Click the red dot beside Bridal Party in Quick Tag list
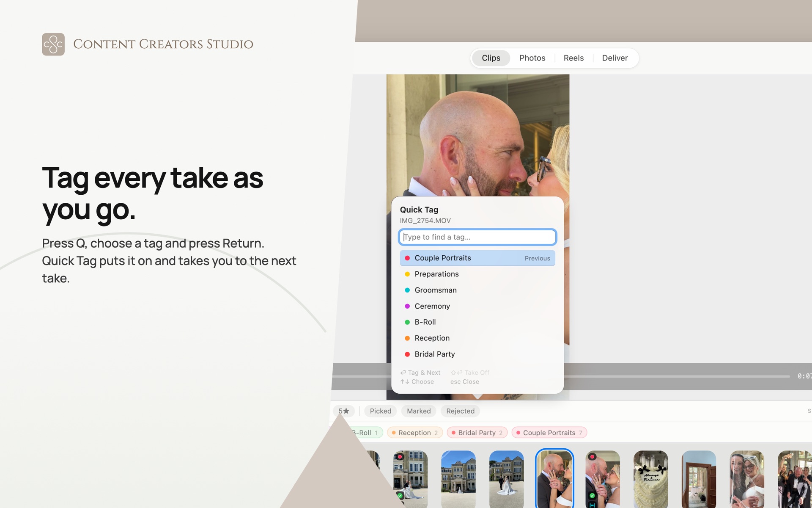The width and height of the screenshot is (812, 508). coord(407,354)
